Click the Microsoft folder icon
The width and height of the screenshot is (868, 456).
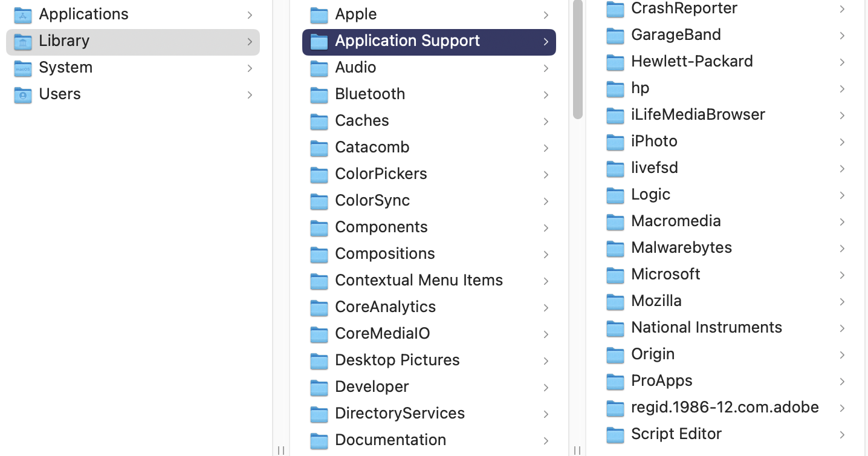[x=615, y=275]
